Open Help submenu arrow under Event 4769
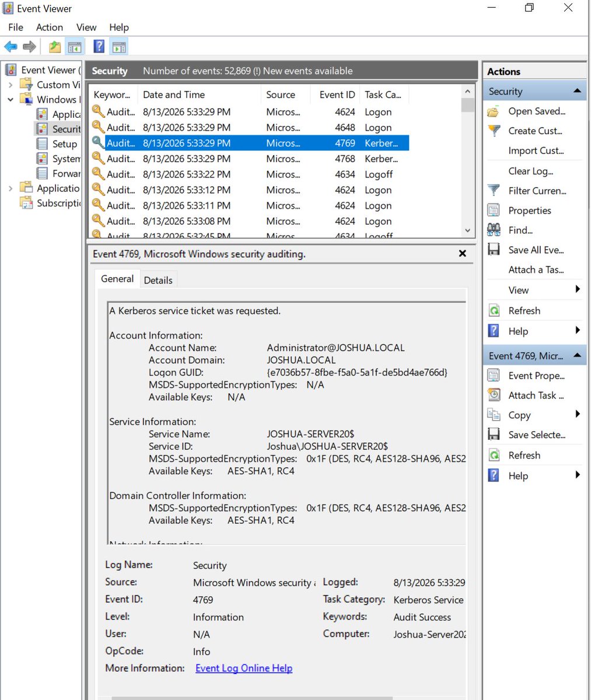Viewport: 591px width, 700px height. (578, 475)
